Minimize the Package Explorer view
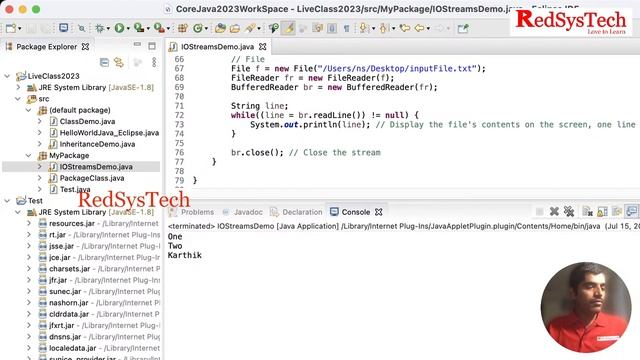This screenshot has width=640, height=360. [137, 45]
